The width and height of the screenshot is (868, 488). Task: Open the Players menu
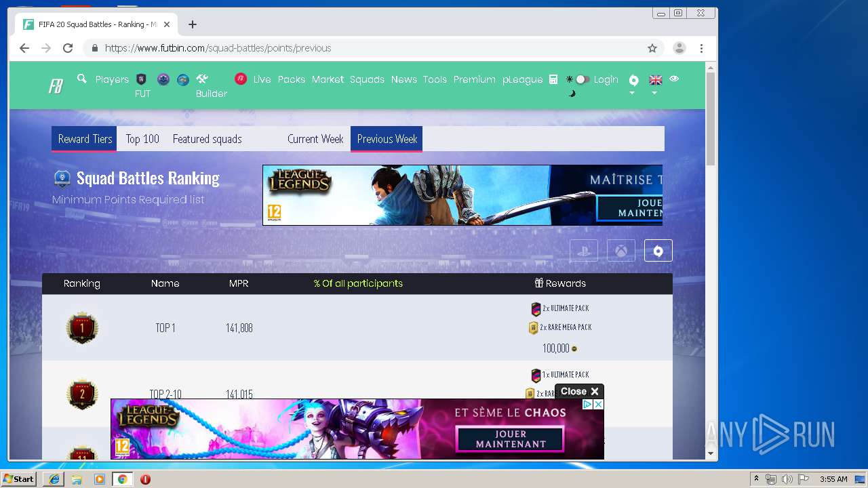click(x=112, y=79)
